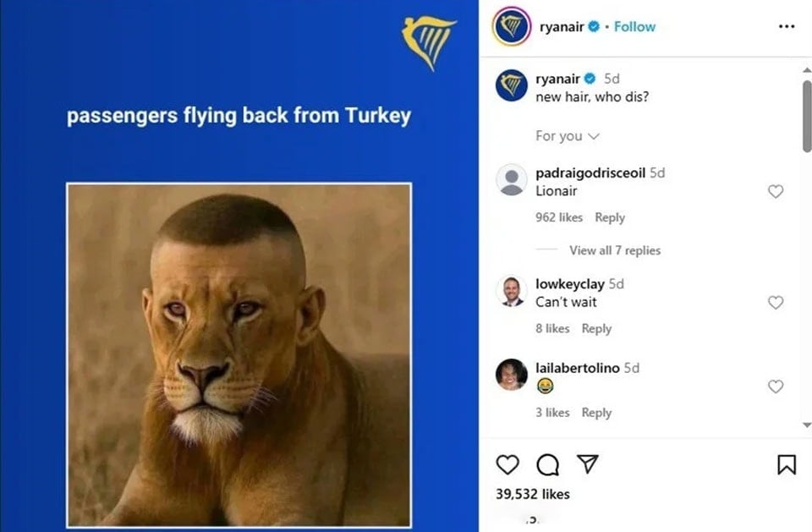The width and height of the screenshot is (812, 532).
Task: Share post via paper plane icon
Action: (x=588, y=463)
